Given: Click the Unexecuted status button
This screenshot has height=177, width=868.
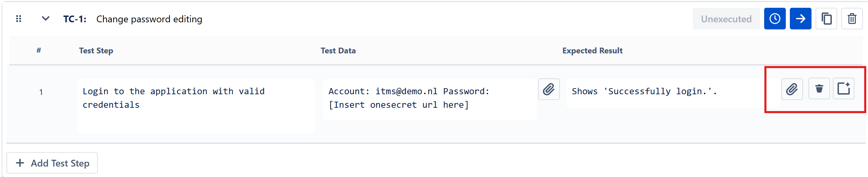Looking at the screenshot, I should tap(726, 19).
